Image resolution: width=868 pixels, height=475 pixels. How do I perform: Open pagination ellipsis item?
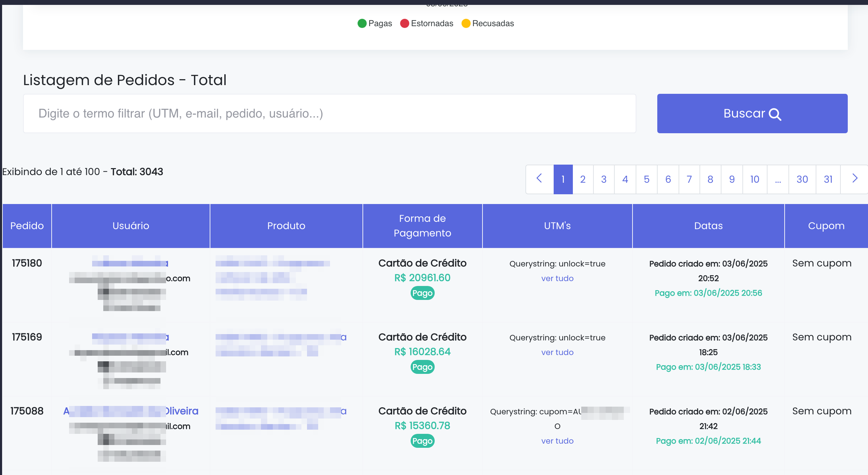point(778,179)
